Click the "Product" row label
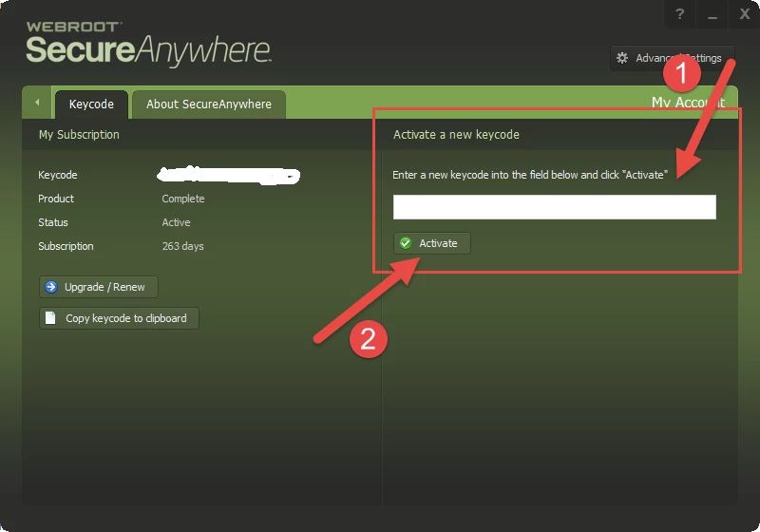This screenshot has height=532, width=760. [56, 199]
